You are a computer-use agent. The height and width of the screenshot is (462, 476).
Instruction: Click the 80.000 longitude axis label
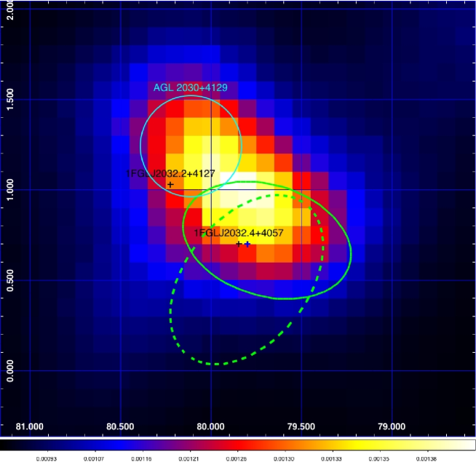(210, 426)
